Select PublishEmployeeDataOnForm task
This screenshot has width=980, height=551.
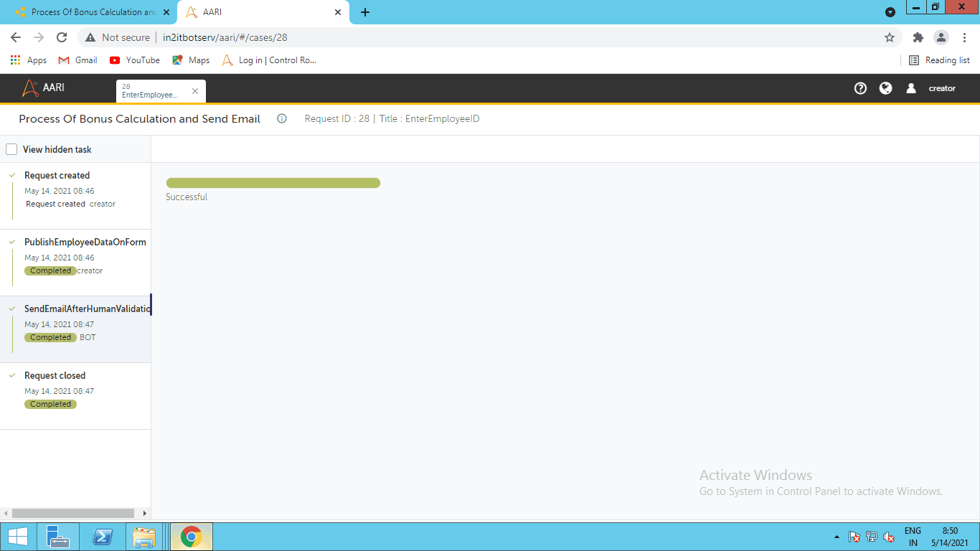75,263
